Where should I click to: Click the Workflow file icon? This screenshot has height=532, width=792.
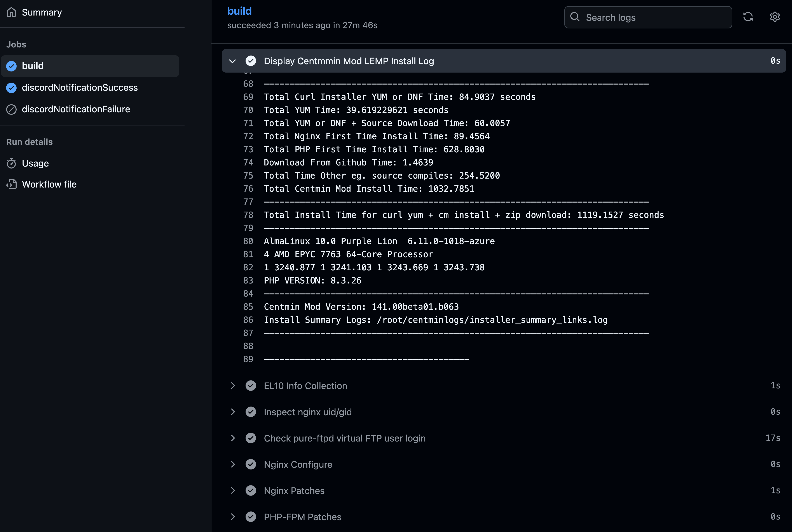11,184
